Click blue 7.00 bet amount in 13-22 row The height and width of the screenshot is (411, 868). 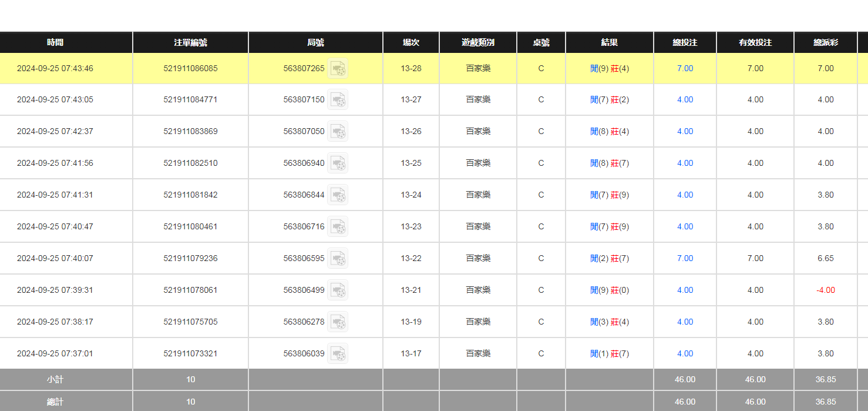point(685,259)
